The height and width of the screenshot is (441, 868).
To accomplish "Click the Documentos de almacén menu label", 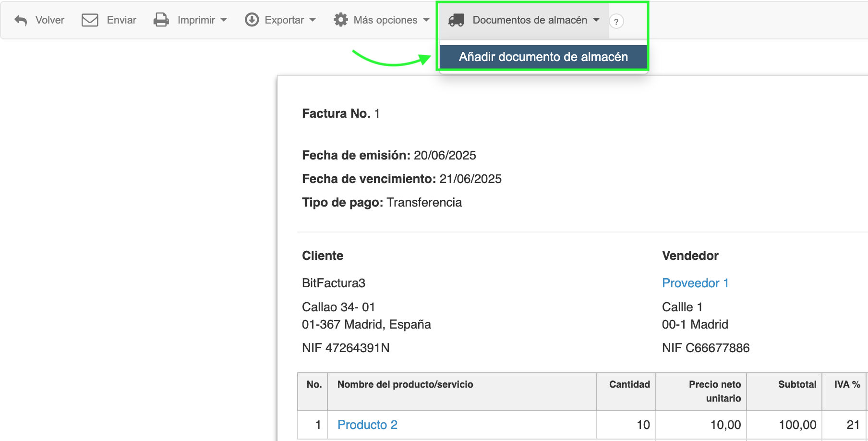I will click(x=530, y=20).
